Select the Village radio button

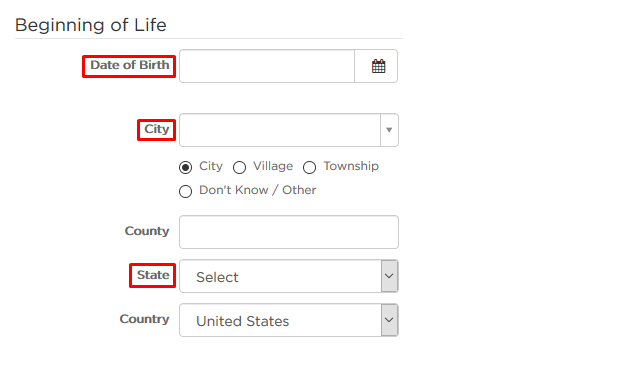239,167
